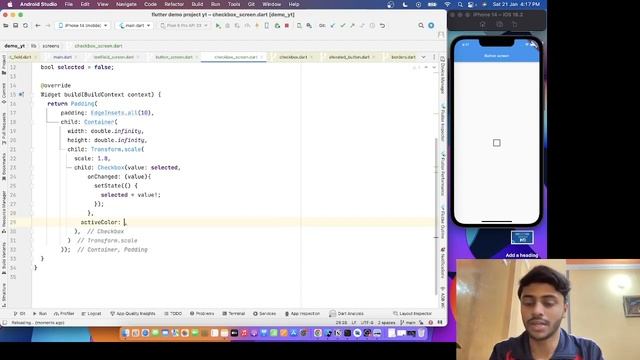
Task: Open the Flutter Inspector side panel
Action: tap(442, 122)
